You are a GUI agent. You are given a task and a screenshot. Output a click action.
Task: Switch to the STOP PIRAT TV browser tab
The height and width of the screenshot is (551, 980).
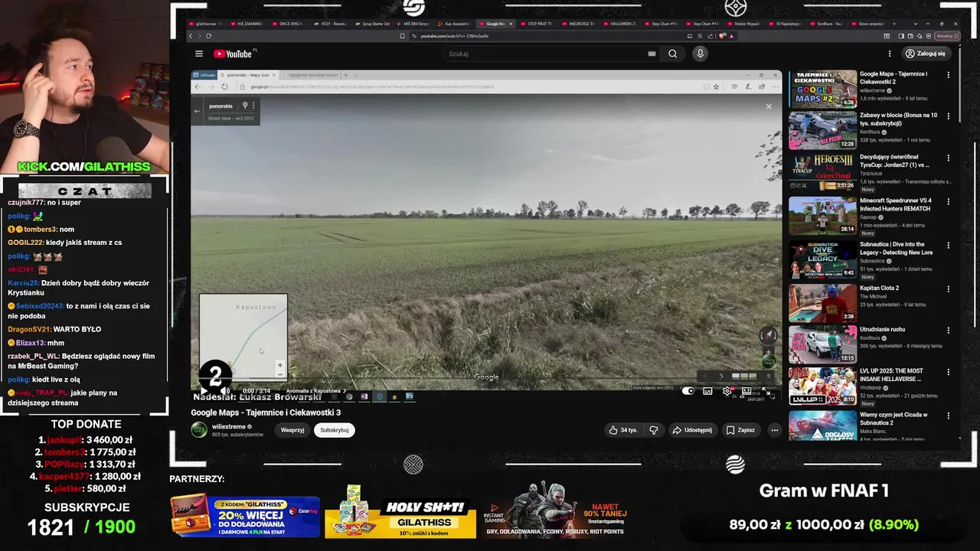[x=537, y=24]
